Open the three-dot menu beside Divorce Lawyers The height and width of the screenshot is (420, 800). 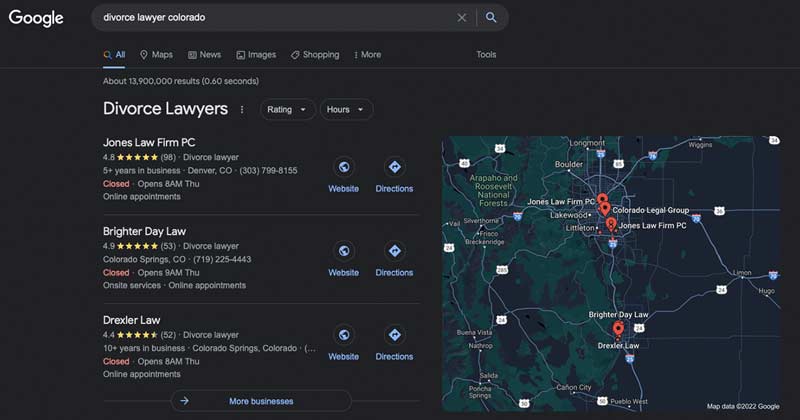click(x=242, y=110)
